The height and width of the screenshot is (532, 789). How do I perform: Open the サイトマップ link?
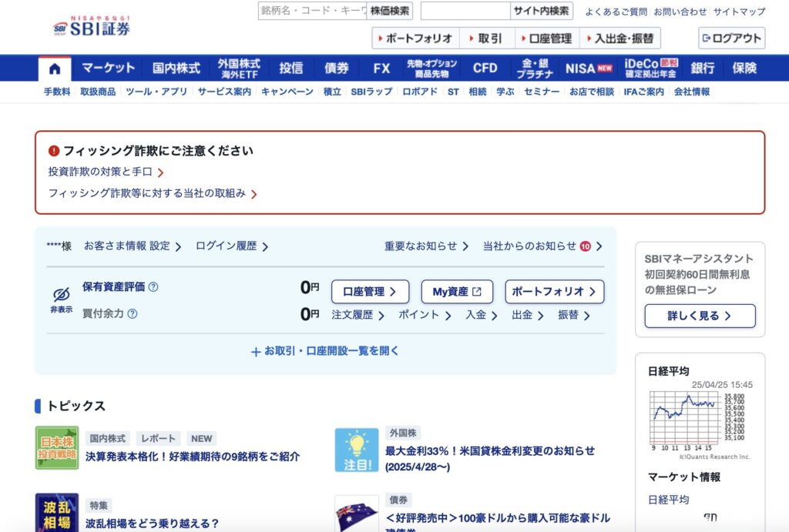click(x=739, y=12)
